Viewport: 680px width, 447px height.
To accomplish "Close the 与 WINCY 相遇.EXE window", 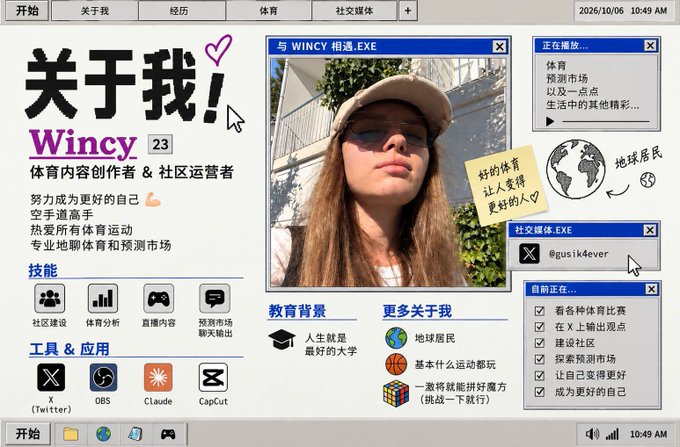I will (500, 46).
